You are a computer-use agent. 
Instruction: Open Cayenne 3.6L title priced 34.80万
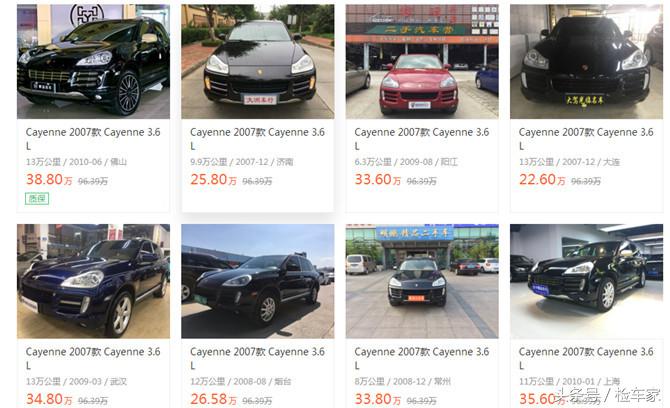click(93, 358)
